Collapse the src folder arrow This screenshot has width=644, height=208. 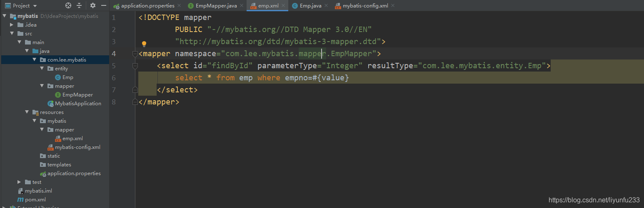click(x=12, y=34)
